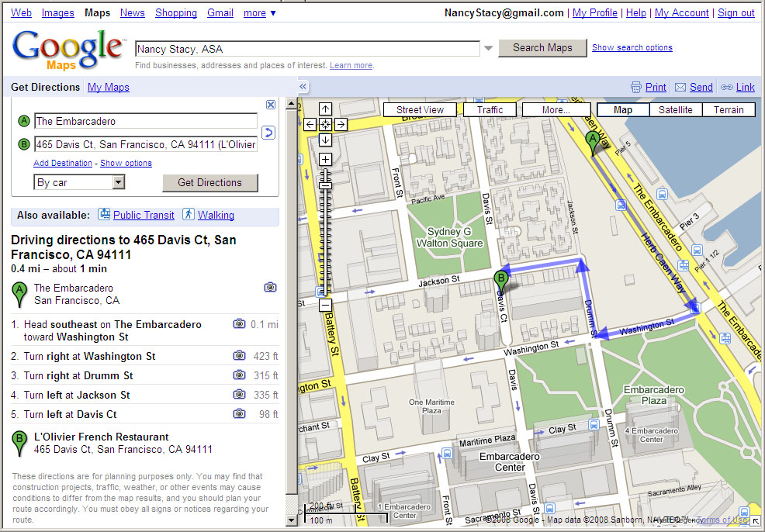Switch to Satellite view
Viewport: 765px width, 532px height.
point(676,109)
